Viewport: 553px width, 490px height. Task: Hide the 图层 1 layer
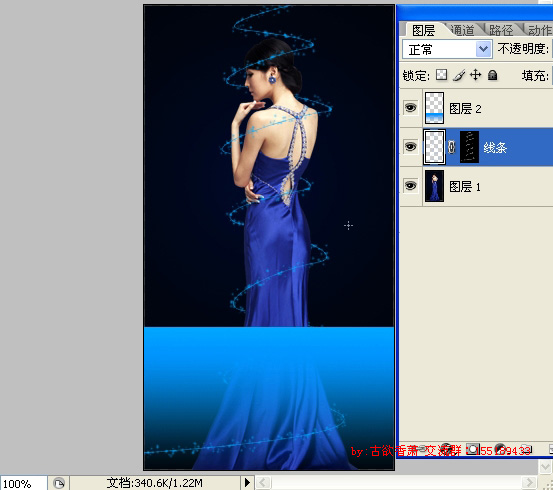(x=411, y=186)
